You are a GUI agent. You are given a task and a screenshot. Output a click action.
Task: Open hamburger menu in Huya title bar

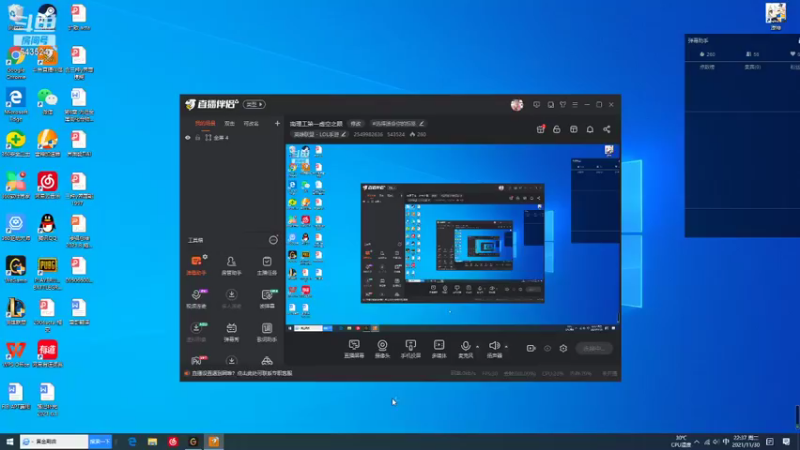tap(575, 105)
